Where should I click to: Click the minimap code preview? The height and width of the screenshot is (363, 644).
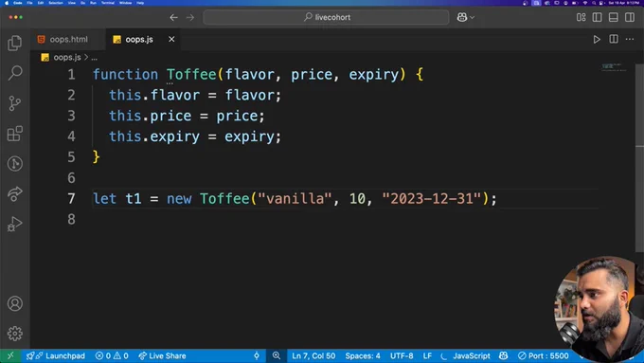[613, 67]
